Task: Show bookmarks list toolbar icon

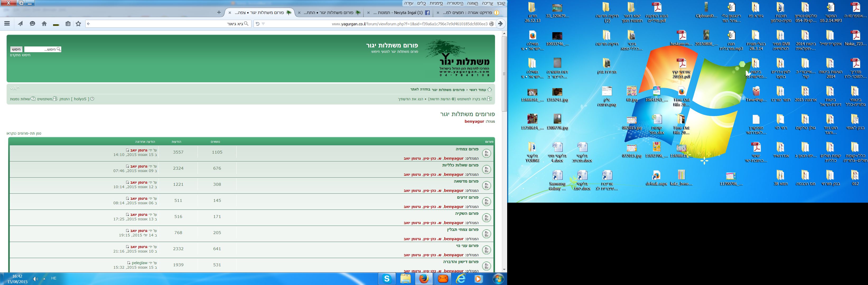Action: click(68, 23)
